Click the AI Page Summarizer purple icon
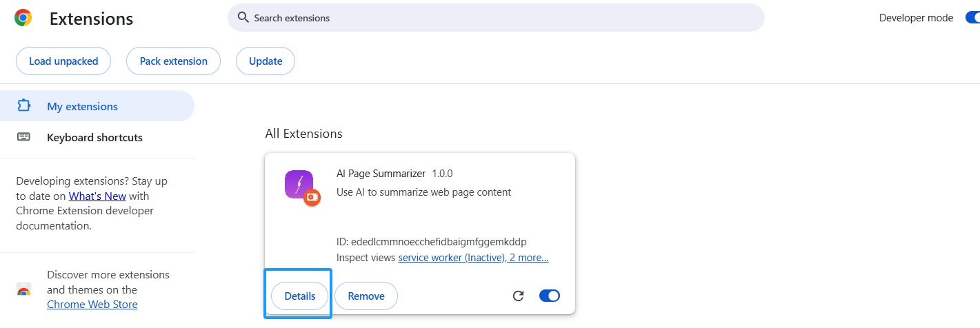Screen dimensions: 980x328 click(x=299, y=185)
